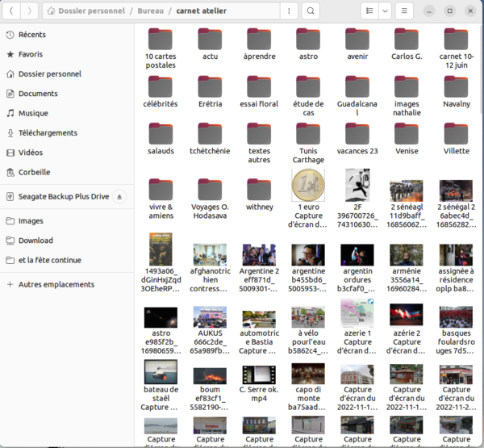Expand the view options dropdown arrow
This screenshot has height=448, width=484.
coord(386,11)
